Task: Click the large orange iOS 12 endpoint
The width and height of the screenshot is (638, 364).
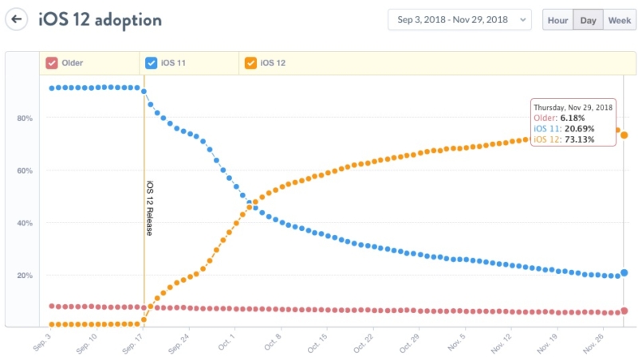Action: (x=624, y=135)
